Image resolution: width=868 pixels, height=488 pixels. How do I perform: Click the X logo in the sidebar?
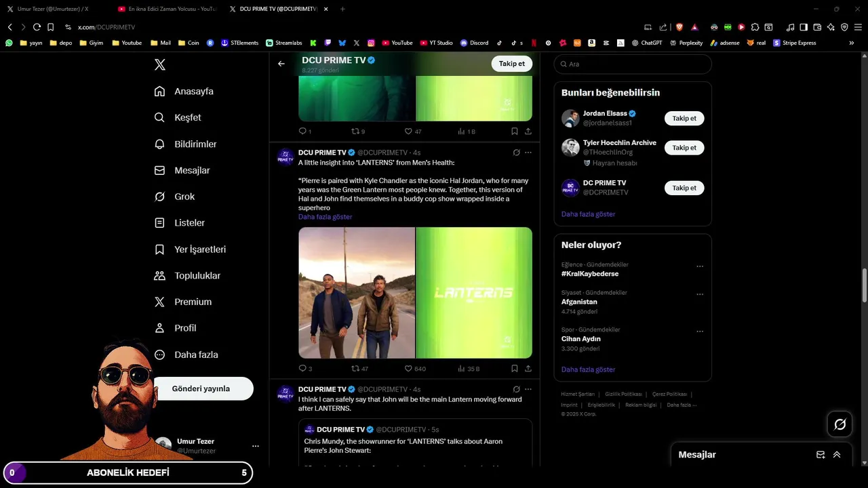point(160,65)
